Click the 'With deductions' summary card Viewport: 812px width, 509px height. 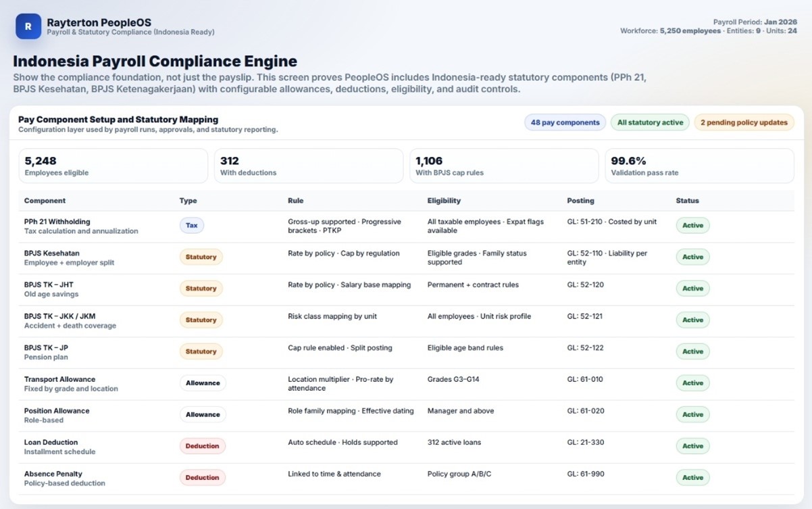(x=309, y=166)
